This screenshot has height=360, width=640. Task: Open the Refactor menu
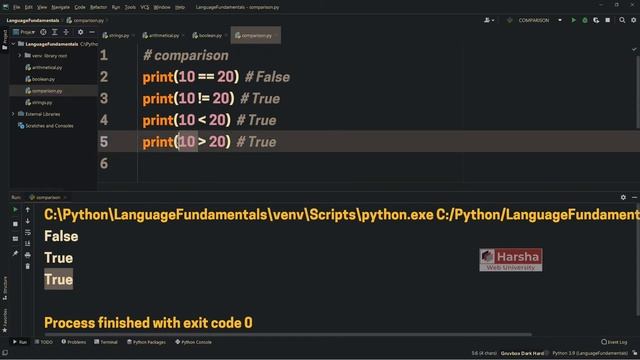(x=98, y=7)
